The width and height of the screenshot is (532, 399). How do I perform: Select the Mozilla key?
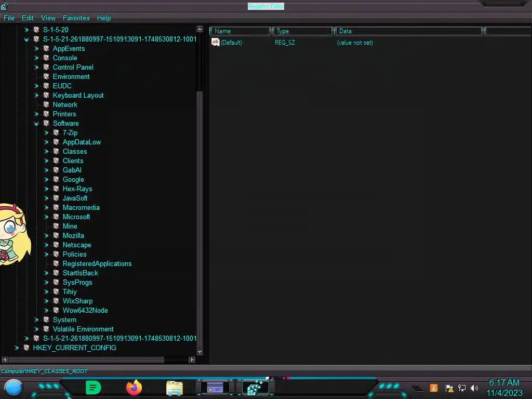pos(73,235)
